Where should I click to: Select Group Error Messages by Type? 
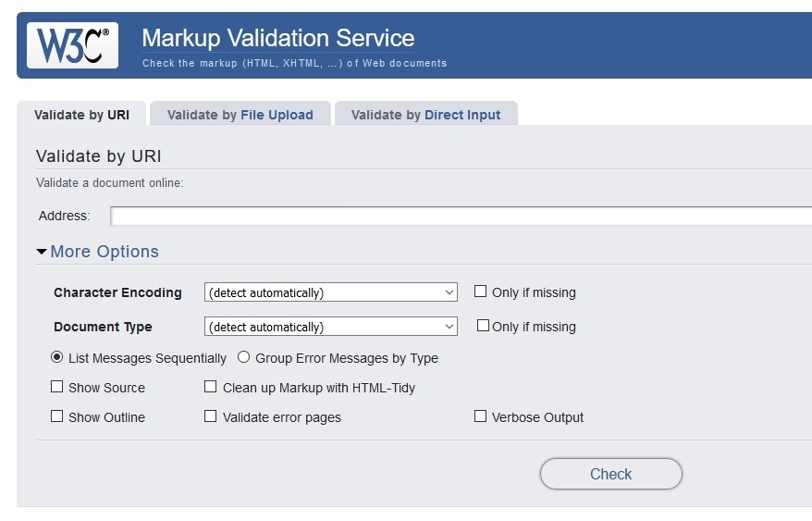click(x=244, y=357)
